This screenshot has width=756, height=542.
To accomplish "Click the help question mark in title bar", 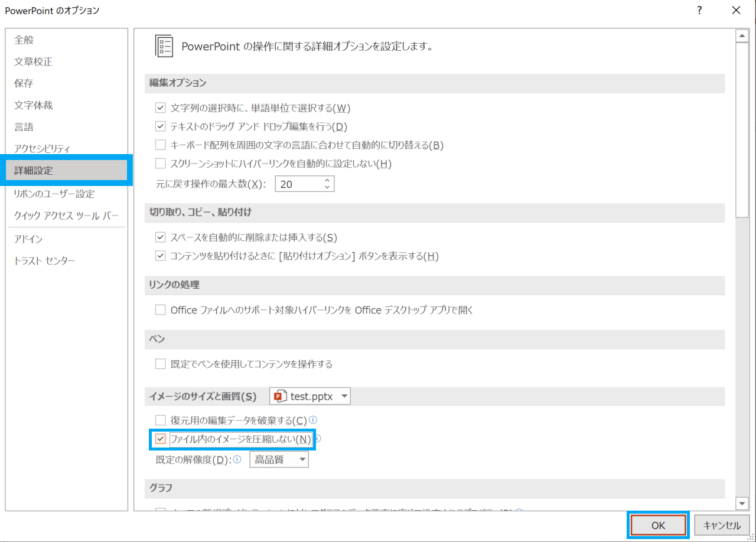I will (x=699, y=10).
